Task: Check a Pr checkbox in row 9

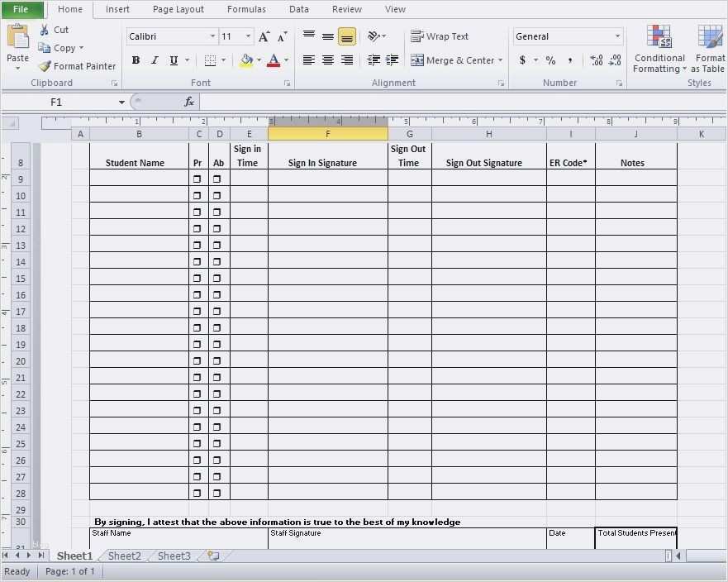Action: [x=196, y=179]
